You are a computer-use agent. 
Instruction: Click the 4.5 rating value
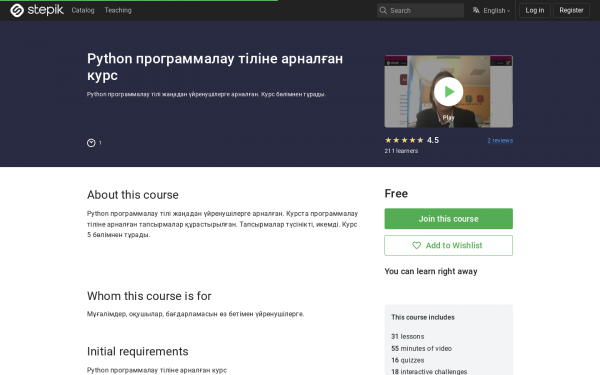pos(433,140)
